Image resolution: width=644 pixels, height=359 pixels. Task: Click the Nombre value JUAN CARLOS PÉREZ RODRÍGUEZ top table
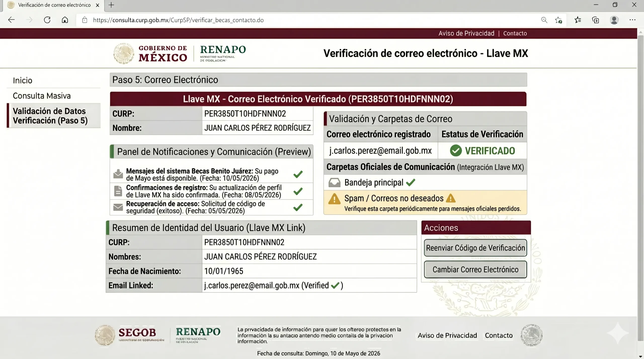[257, 128]
